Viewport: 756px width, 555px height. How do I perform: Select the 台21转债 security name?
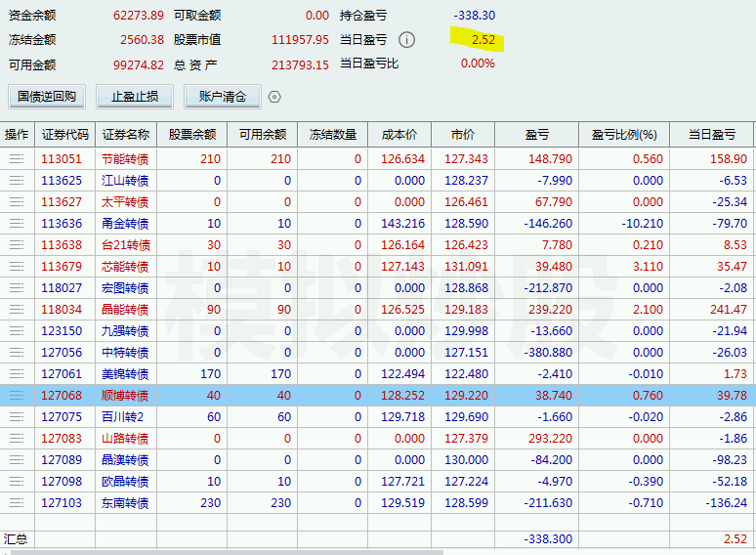pos(125,245)
